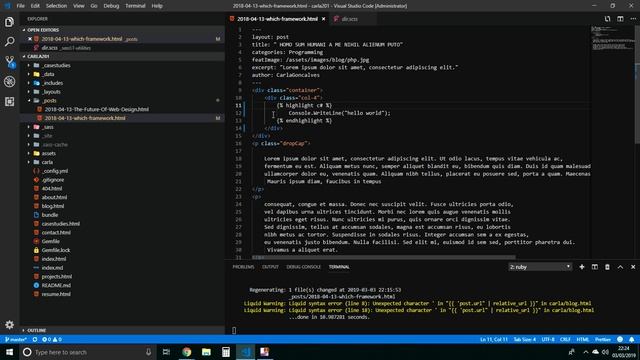Expand the _sass folder
640x360 pixels.
29,127
